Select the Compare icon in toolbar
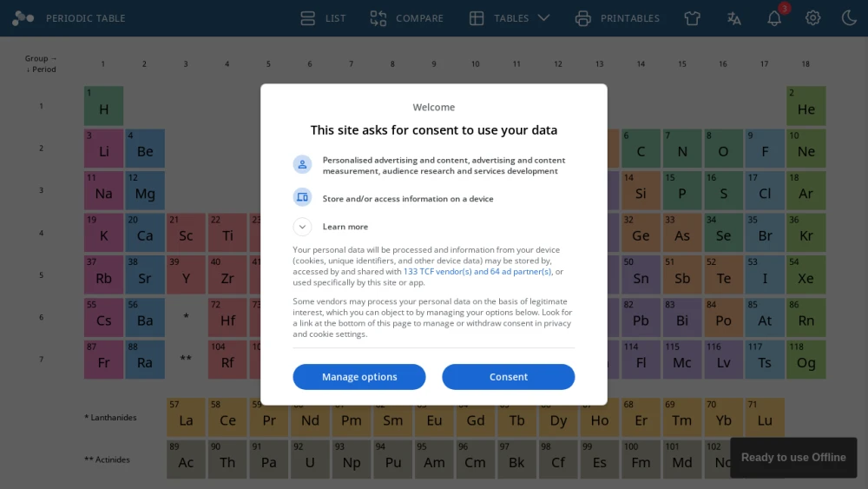 click(x=378, y=18)
